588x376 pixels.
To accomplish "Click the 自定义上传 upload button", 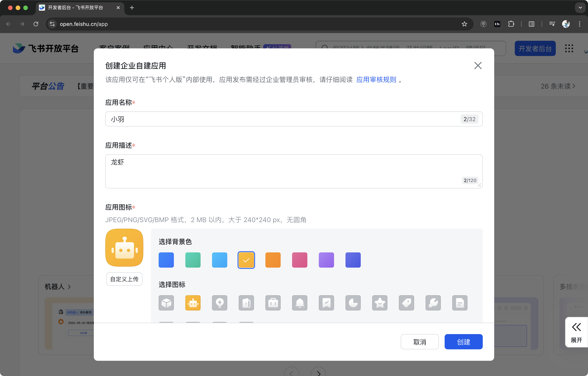I will (124, 279).
